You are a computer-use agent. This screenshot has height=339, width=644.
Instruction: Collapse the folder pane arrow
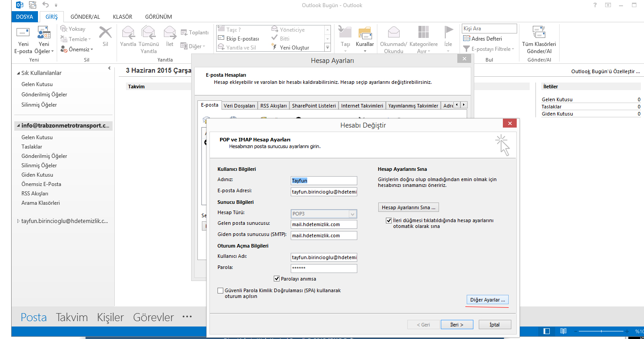point(109,68)
